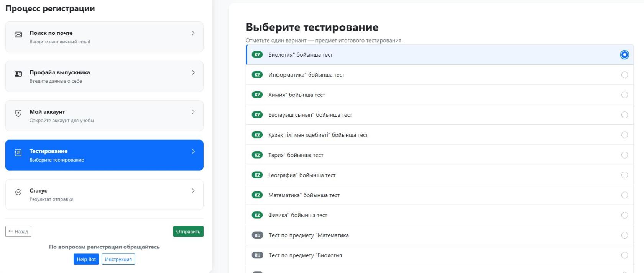Pick the Математика бойынша тест radio button
This screenshot has width=644, height=273.
click(x=624, y=195)
